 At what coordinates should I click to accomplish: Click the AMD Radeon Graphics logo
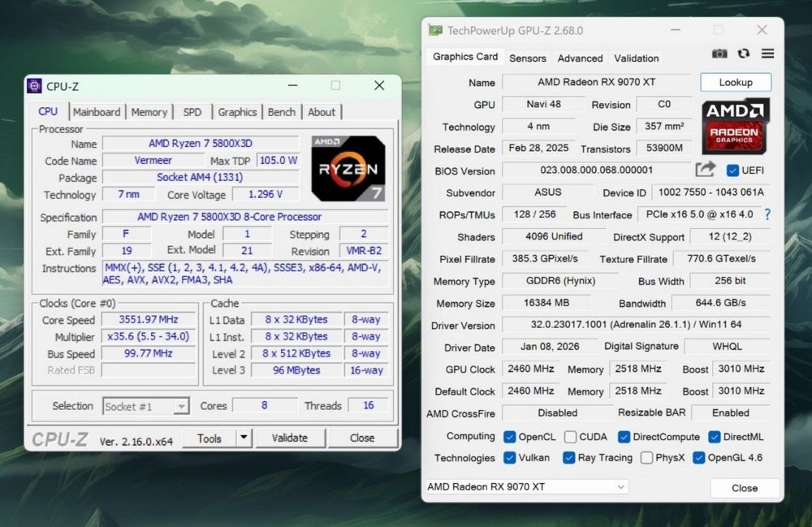pos(734,127)
